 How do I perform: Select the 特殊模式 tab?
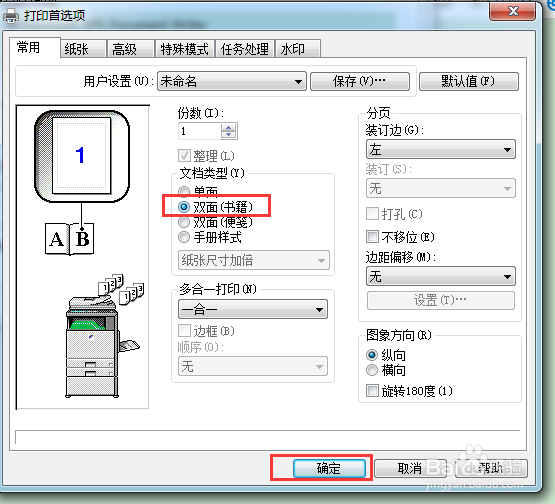(x=185, y=49)
